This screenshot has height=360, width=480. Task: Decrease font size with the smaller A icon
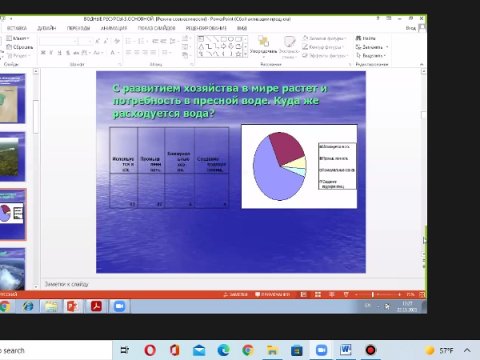pos(106,41)
